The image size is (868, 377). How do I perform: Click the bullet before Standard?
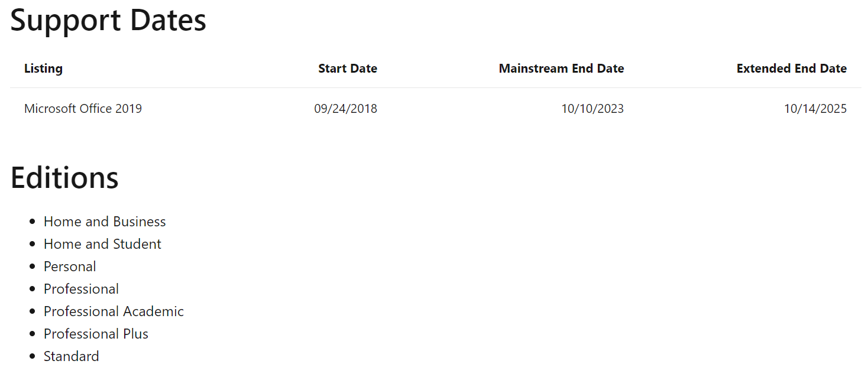pos(33,357)
